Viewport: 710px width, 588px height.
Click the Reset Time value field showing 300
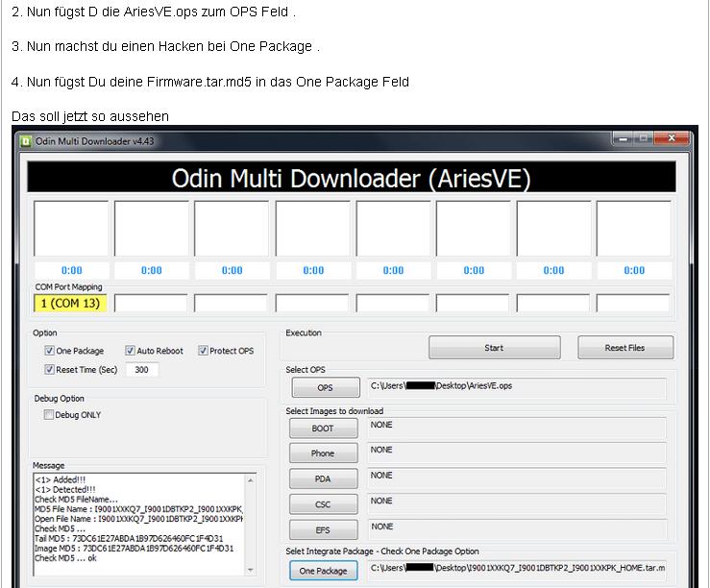tap(142, 369)
